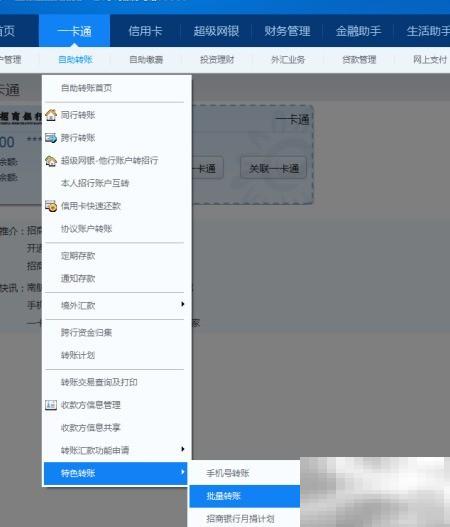The image size is (450, 527).
Task: Open the 生活助手 tab
Action: click(x=428, y=31)
